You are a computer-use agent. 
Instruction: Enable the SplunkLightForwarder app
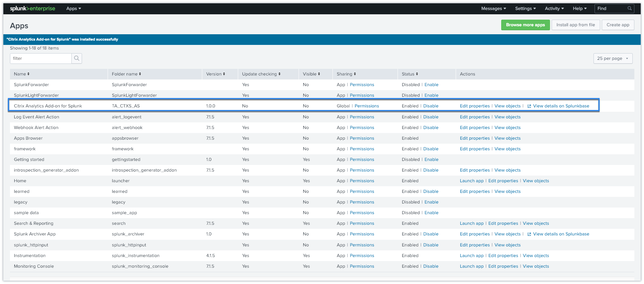pyautogui.click(x=431, y=95)
